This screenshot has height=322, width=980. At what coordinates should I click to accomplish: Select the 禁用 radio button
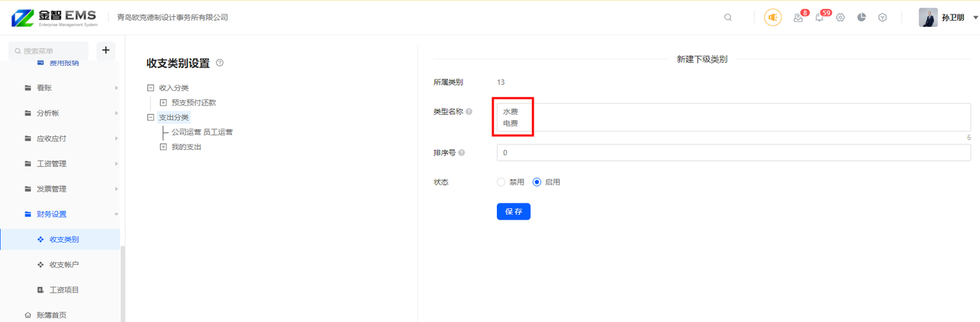pyautogui.click(x=501, y=182)
